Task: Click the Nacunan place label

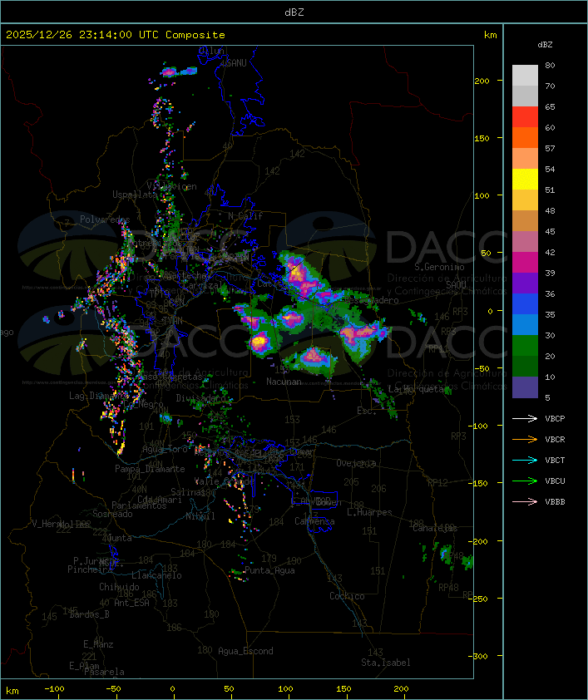Action: [x=284, y=382]
